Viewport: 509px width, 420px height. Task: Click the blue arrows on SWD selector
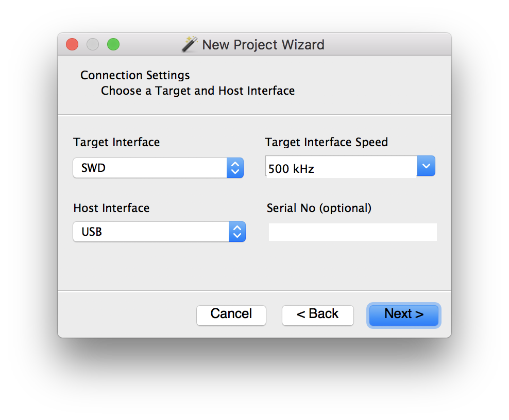click(x=235, y=168)
